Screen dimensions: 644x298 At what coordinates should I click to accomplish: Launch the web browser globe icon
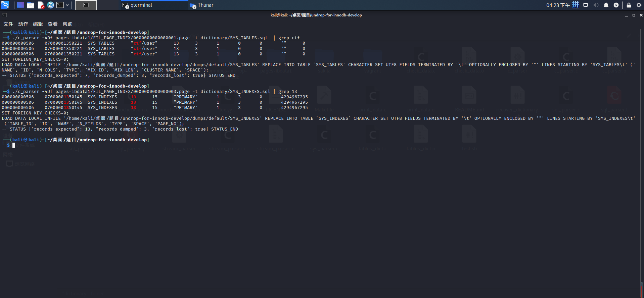50,5
